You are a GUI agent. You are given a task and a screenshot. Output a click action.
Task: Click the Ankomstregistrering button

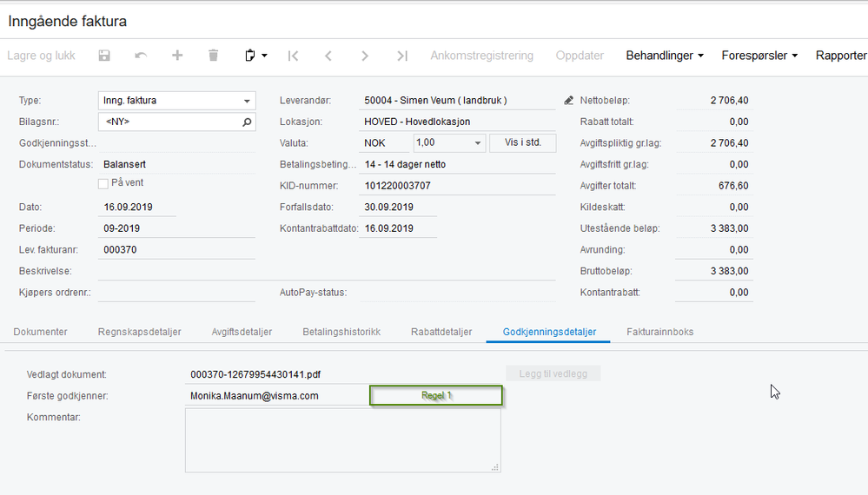pyautogui.click(x=481, y=56)
